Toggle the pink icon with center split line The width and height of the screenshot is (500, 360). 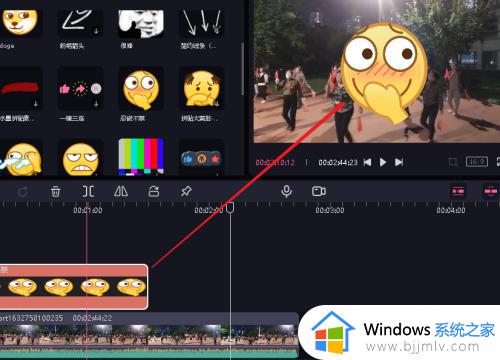point(491,191)
